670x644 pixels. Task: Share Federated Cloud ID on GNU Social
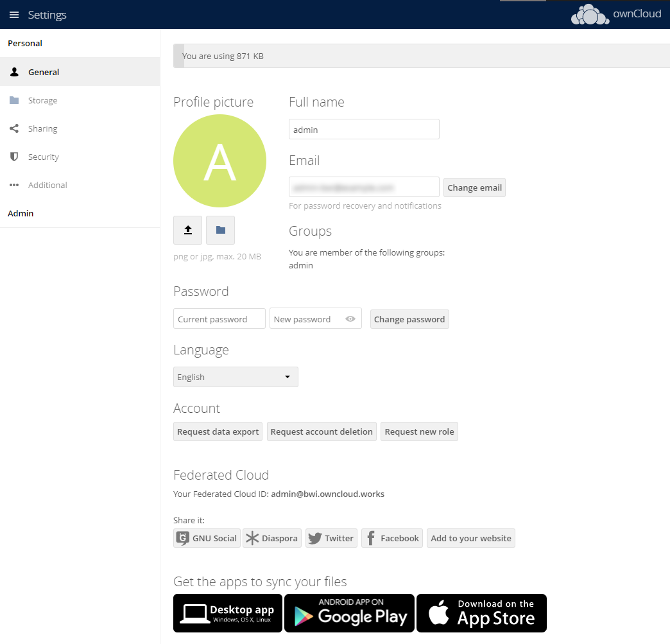point(206,538)
